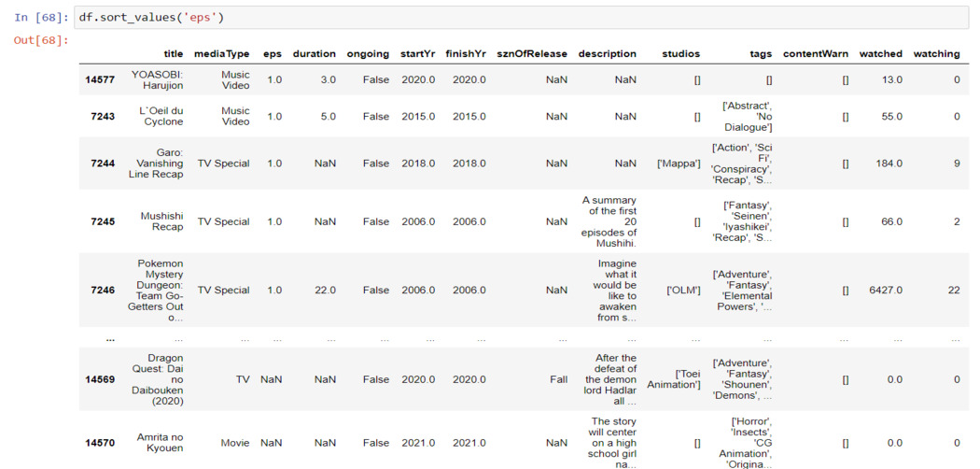Click row index 14570
980x469 pixels.
click(x=99, y=443)
